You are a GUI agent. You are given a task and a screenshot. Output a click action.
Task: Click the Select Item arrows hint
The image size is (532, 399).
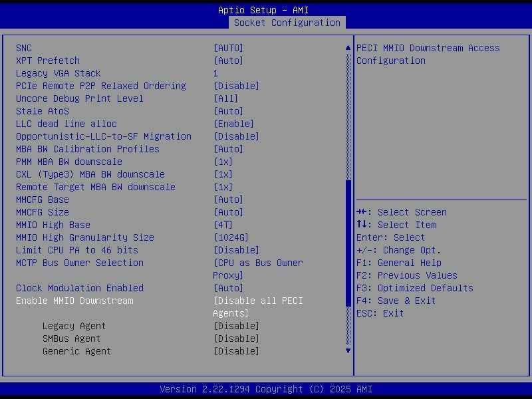click(396, 225)
